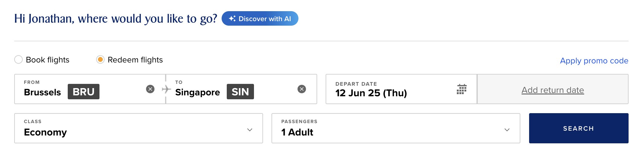The height and width of the screenshot is (156, 644).
Task: Select the Redeem flights radio button
Action: click(100, 59)
